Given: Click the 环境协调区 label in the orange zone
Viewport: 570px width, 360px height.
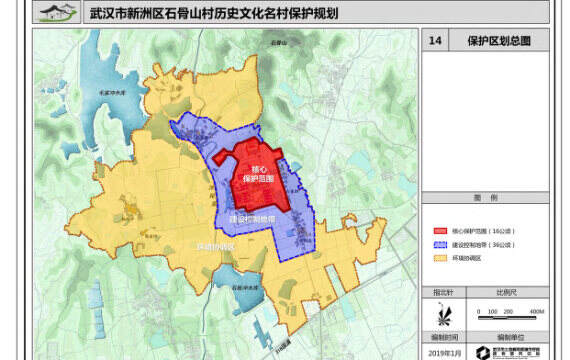Looking at the screenshot, I should [216, 247].
